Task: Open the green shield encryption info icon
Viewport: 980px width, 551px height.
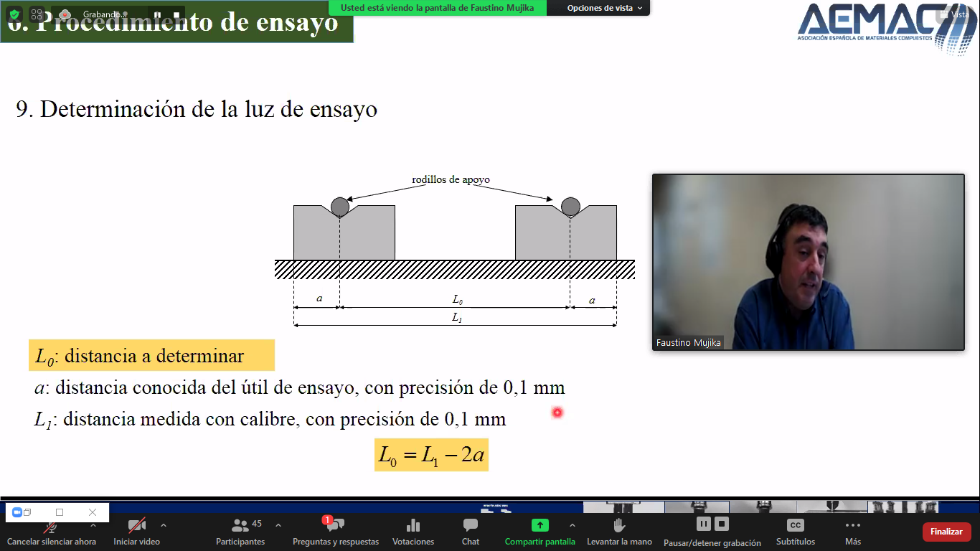Action: click(x=14, y=14)
